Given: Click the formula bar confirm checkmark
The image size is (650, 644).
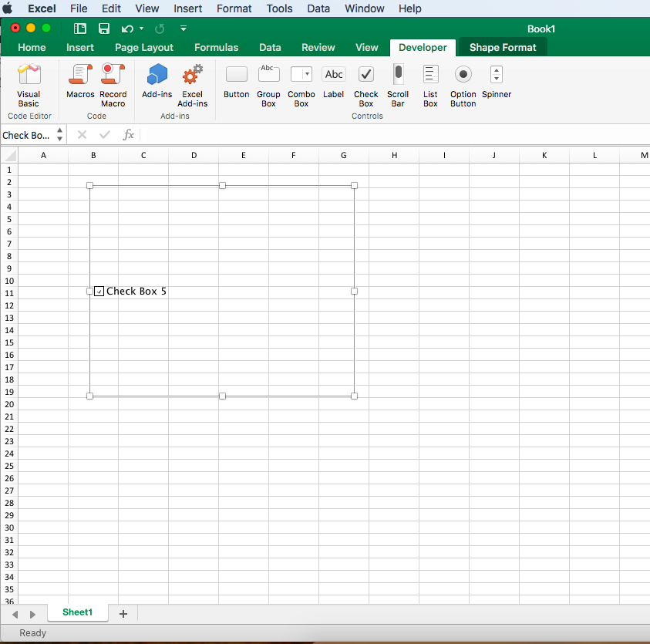Looking at the screenshot, I should click(x=105, y=135).
